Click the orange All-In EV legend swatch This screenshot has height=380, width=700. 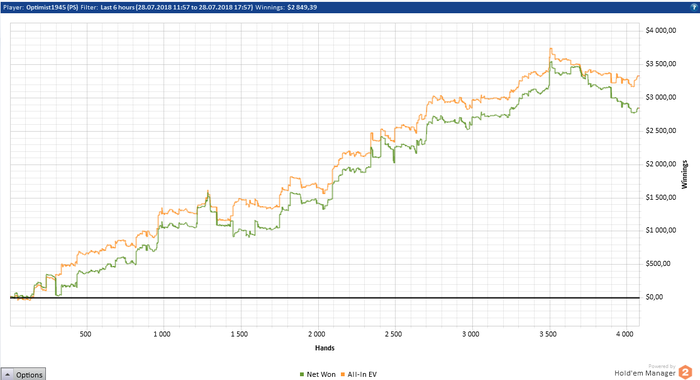pyautogui.click(x=343, y=374)
